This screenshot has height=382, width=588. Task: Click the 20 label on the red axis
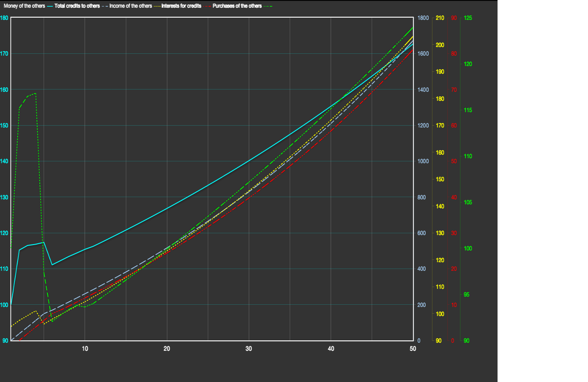(454, 269)
